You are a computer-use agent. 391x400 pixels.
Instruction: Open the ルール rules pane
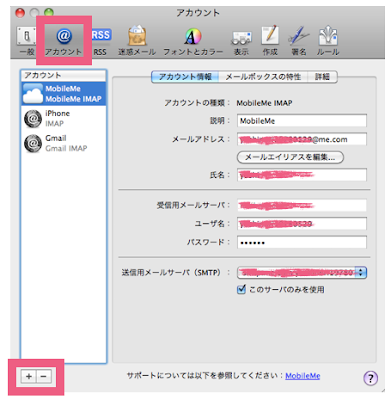(328, 41)
